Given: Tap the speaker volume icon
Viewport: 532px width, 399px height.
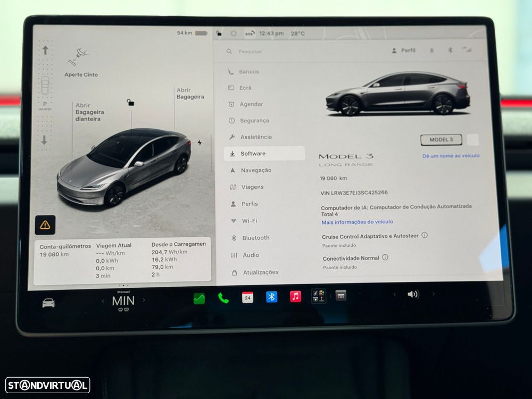Looking at the screenshot, I should [413, 294].
